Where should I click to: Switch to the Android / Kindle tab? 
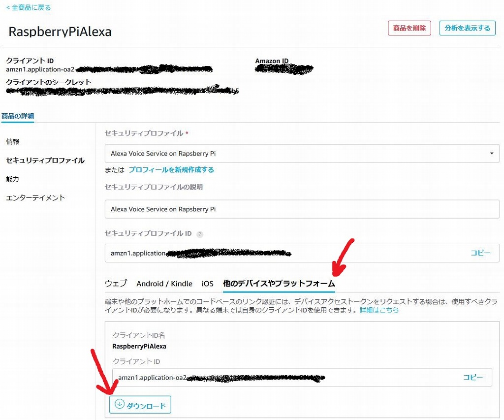[164, 283]
